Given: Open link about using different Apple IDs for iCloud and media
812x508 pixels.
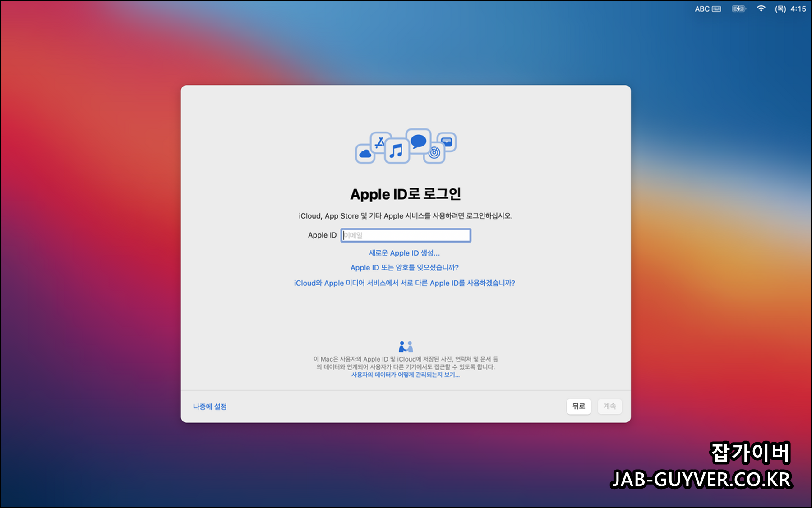Looking at the screenshot, I should pos(404,283).
